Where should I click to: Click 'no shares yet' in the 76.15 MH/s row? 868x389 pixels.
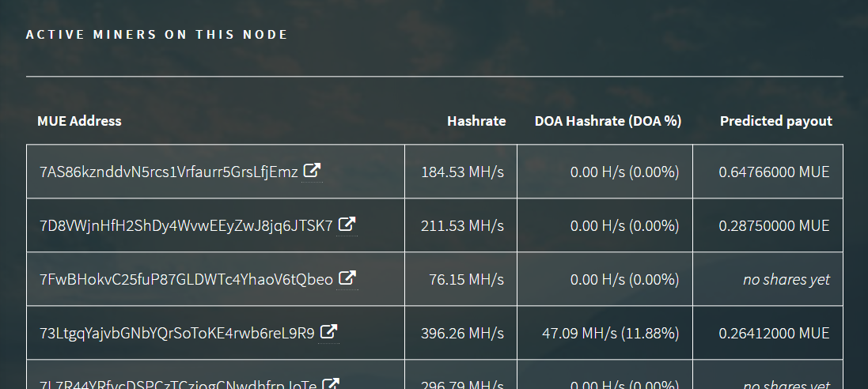pyautogui.click(x=786, y=279)
